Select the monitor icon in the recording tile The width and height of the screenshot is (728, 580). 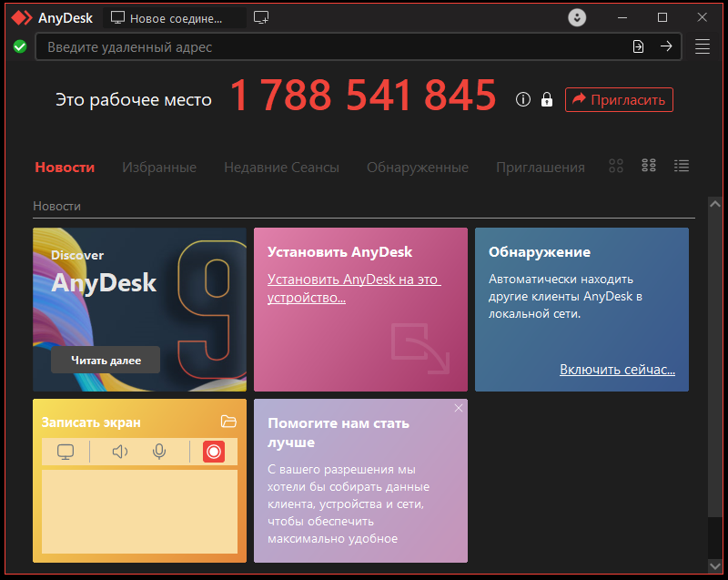click(65, 451)
